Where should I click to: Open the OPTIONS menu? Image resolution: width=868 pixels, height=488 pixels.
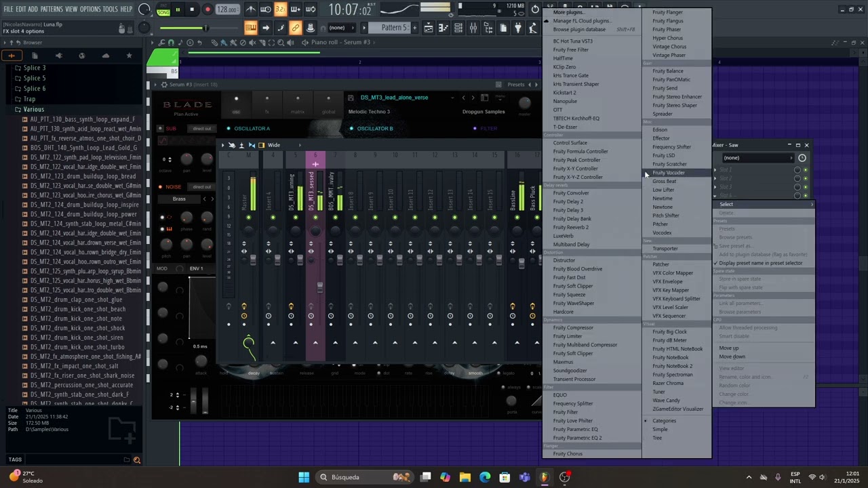[x=90, y=9]
